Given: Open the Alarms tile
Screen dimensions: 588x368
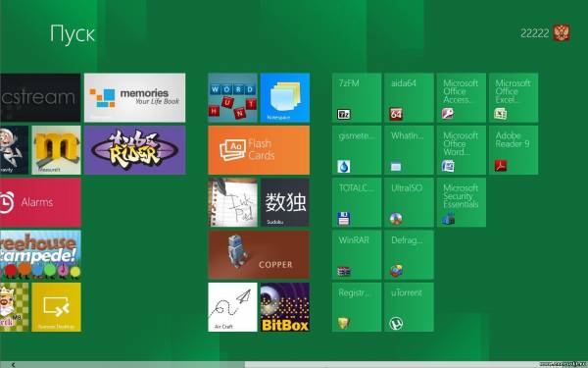Looking at the screenshot, I should (x=40, y=202).
